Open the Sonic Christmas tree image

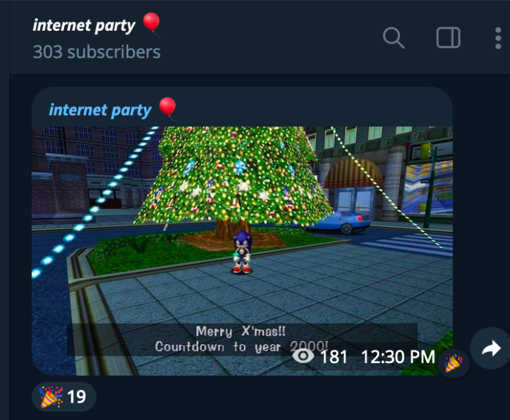pyautogui.click(x=242, y=251)
